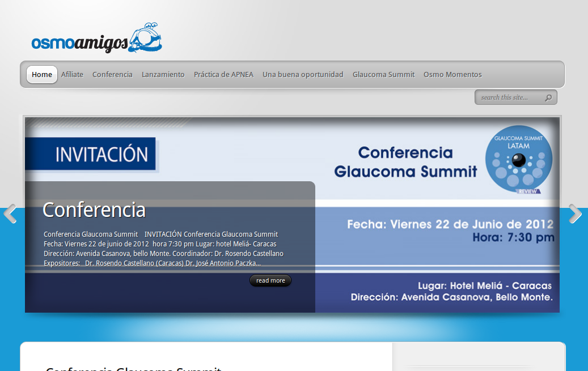Image resolution: width=588 pixels, height=371 pixels.
Task: Click the osmoamigos logo
Action: click(97, 38)
